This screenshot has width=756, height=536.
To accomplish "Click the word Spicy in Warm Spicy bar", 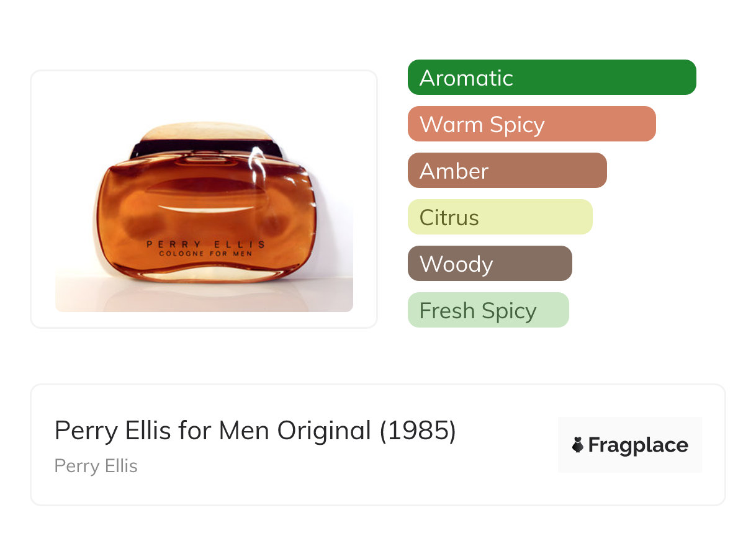I will tap(516, 124).
